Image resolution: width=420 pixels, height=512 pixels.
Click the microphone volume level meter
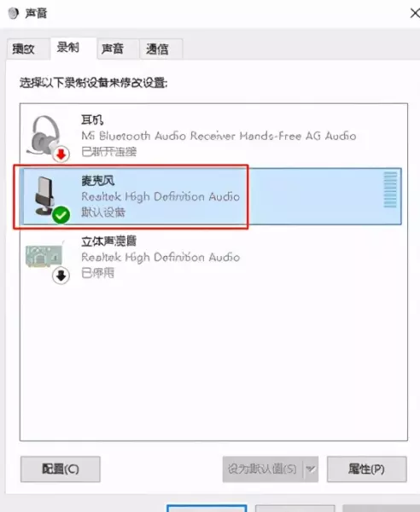pos(390,189)
